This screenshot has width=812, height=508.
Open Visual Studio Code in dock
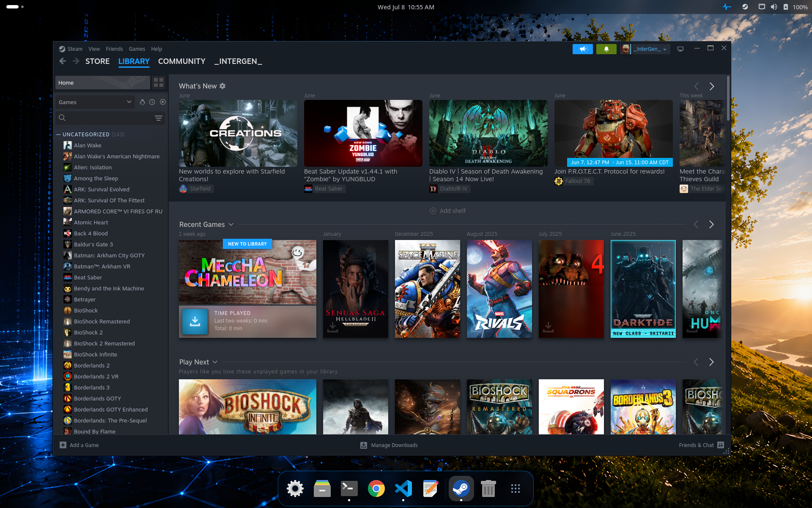[403, 489]
